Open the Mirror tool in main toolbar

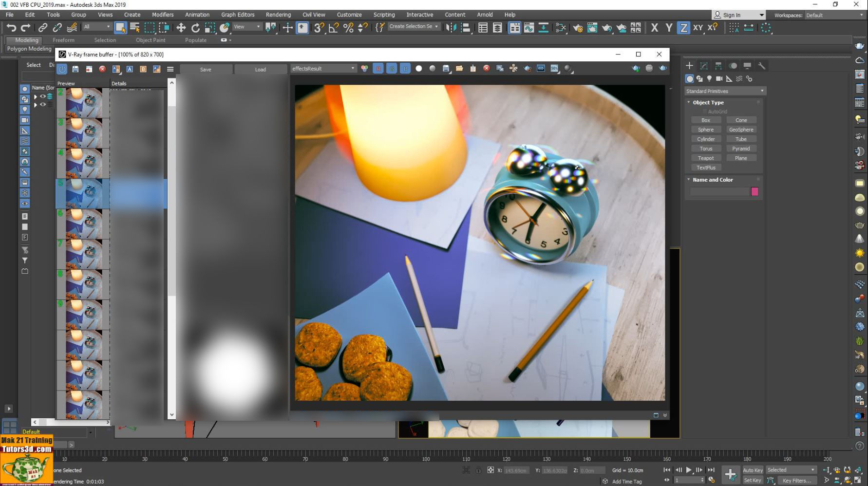451,28
